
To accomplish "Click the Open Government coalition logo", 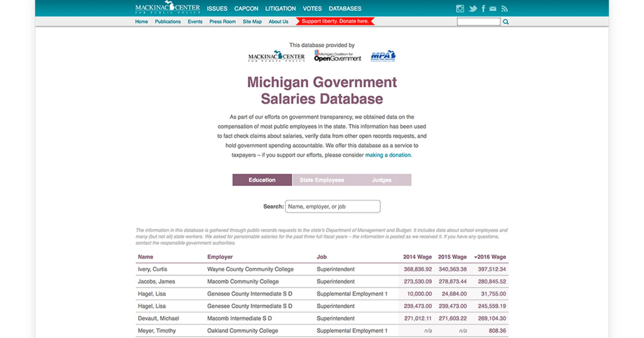I will 337,56.
